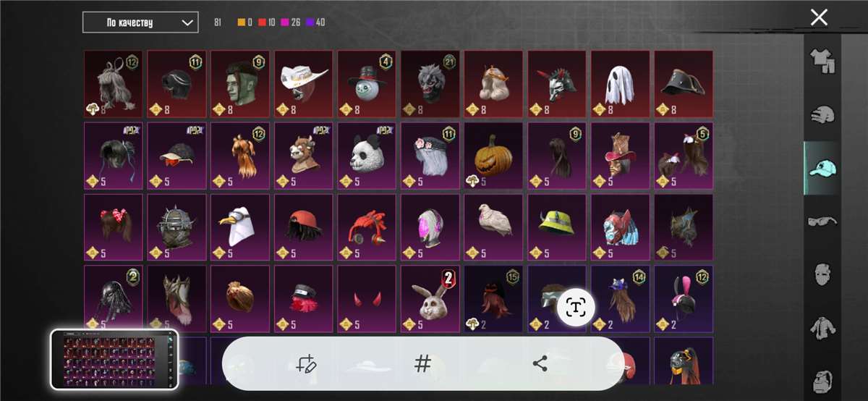Open the jacket category in sidebar
The width and height of the screenshot is (868, 401).
(x=822, y=329)
